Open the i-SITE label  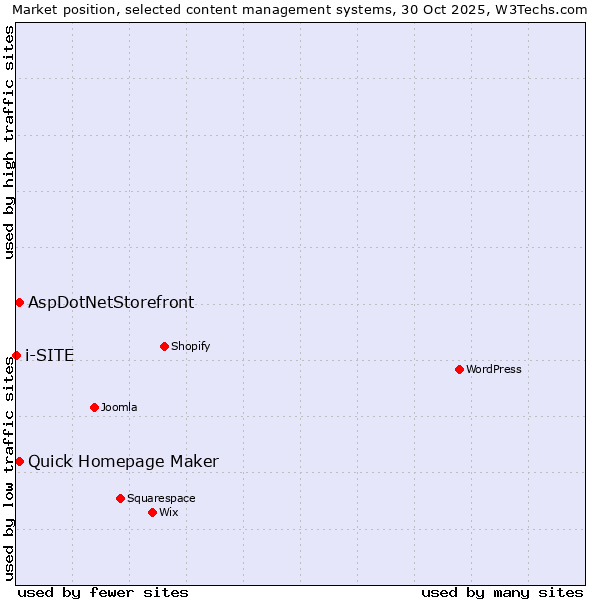point(49,355)
